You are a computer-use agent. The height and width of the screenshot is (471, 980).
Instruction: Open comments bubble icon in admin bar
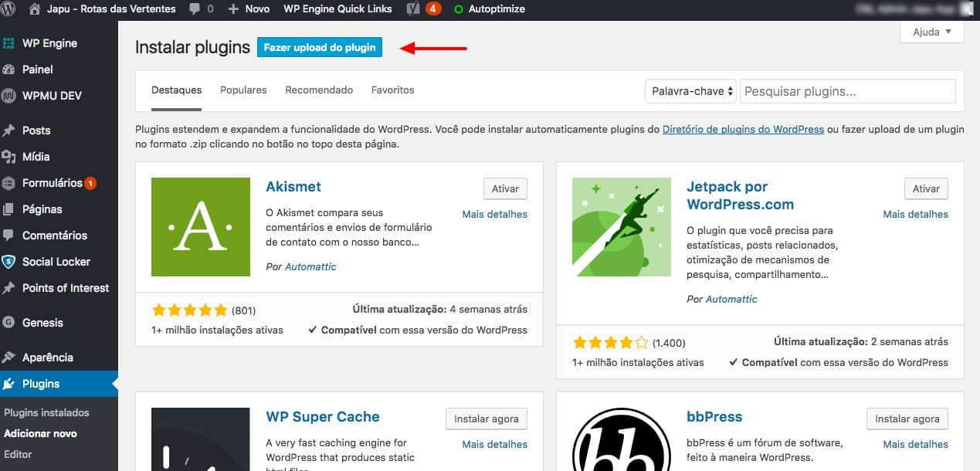pyautogui.click(x=194, y=9)
